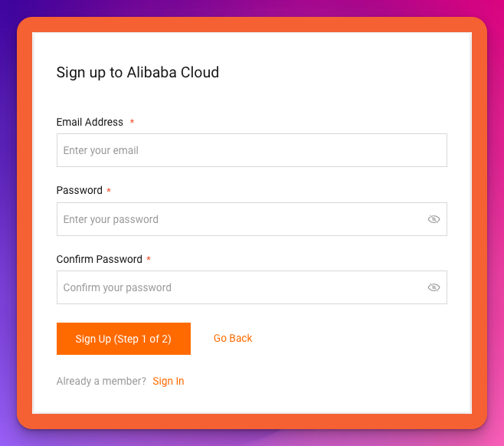Screen dimensions: 504x446
Task: Click blank white space right of Go Back
Action: (360, 338)
